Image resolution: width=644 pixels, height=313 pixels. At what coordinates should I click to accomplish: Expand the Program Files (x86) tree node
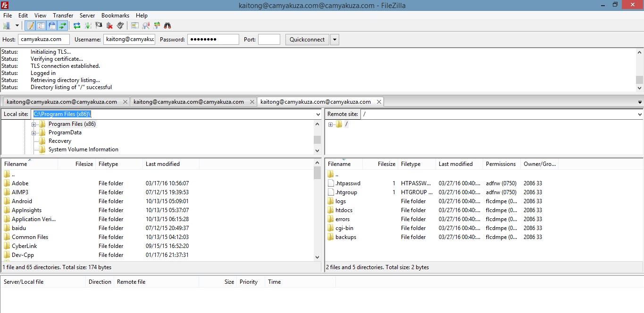[x=34, y=124]
